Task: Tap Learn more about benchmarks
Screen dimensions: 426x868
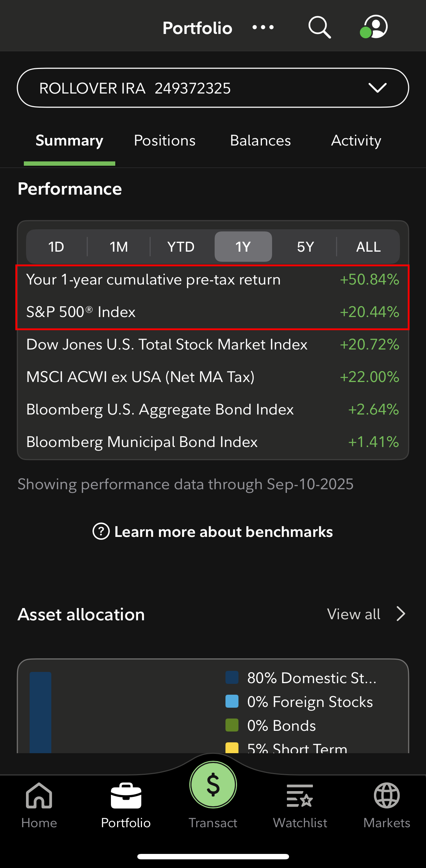Action: [213, 532]
